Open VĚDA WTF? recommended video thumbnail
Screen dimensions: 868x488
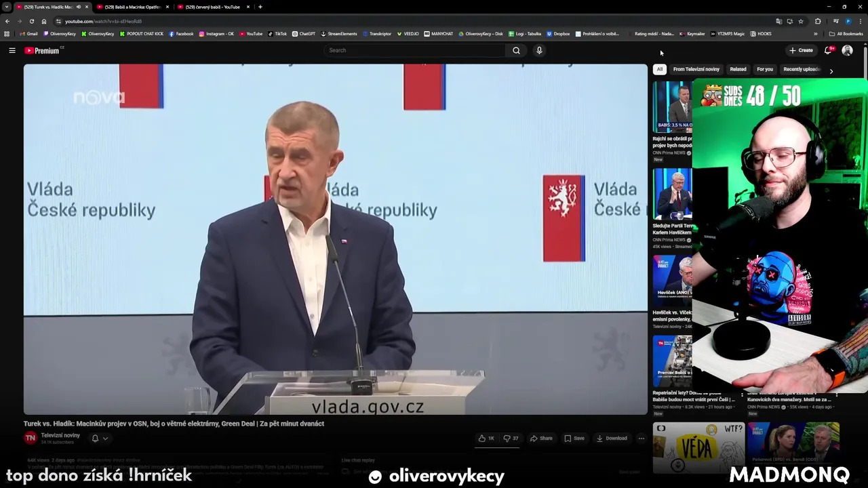[x=698, y=447]
